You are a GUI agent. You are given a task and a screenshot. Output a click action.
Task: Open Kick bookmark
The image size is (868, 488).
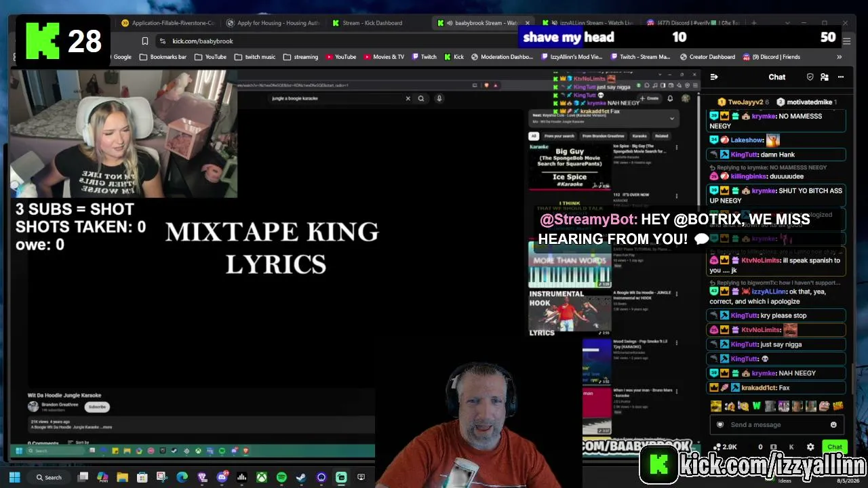click(x=454, y=57)
